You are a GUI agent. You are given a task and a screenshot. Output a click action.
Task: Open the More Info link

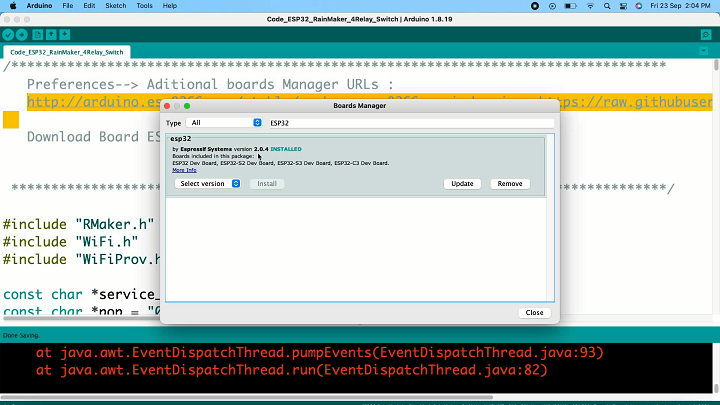coord(184,170)
